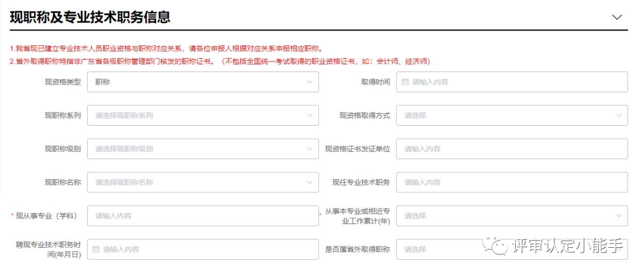Click the arrow icon of 现资格类型
644x274 pixels.
[309, 82]
